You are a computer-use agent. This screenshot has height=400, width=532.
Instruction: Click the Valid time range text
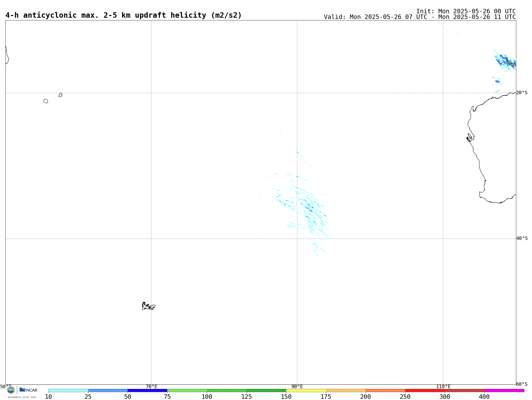[x=420, y=17]
